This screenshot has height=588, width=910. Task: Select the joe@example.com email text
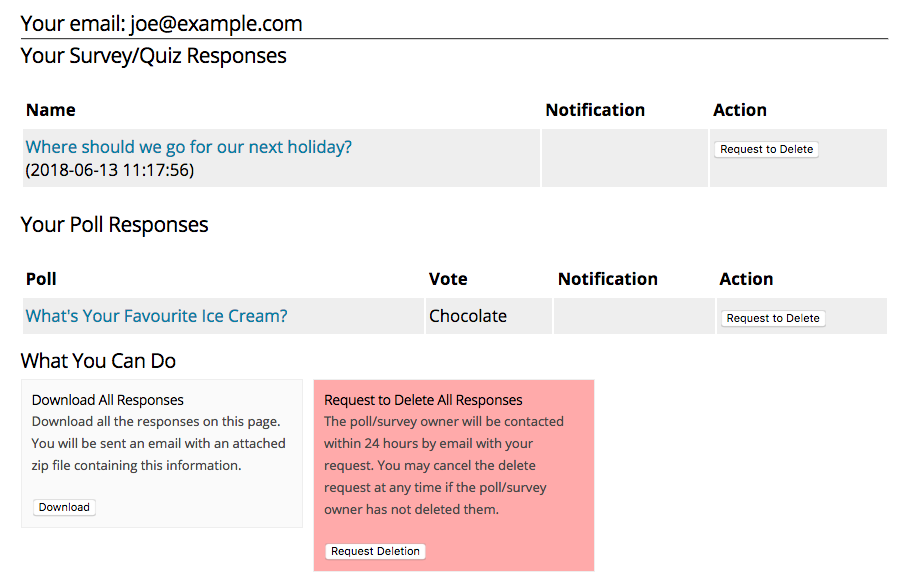coord(216,24)
